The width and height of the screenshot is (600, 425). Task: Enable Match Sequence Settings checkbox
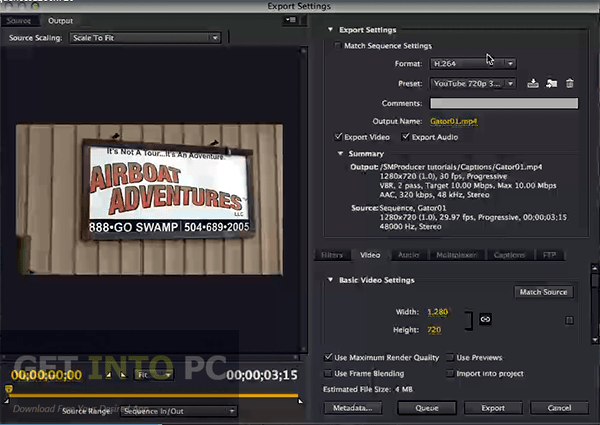pos(337,46)
